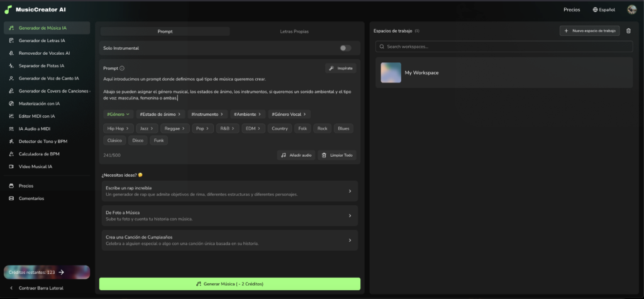The width and height of the screenshot is (644, 299).
Task: Open the user profile avatar
Action: coord(631,9)
